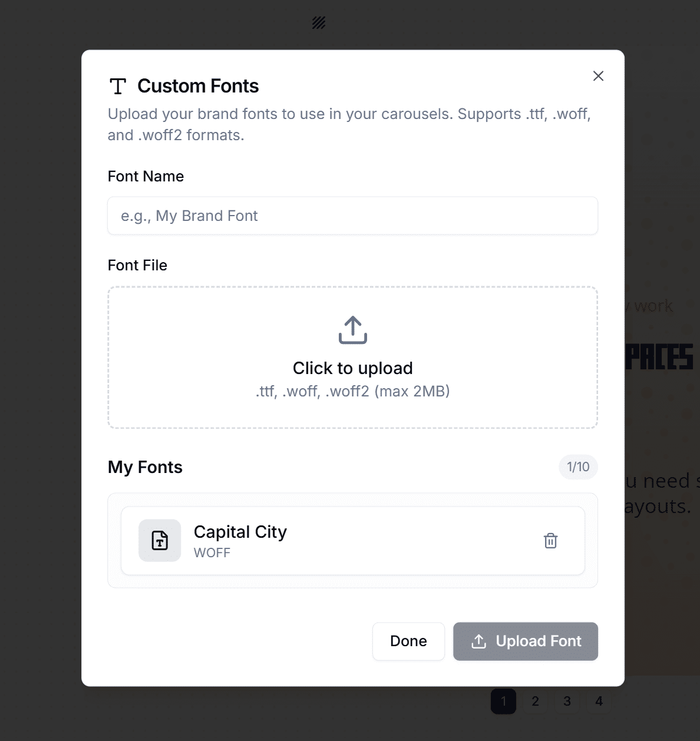Go to slide 4
This screenshot has width=700, height=741.
pos(599,701)
